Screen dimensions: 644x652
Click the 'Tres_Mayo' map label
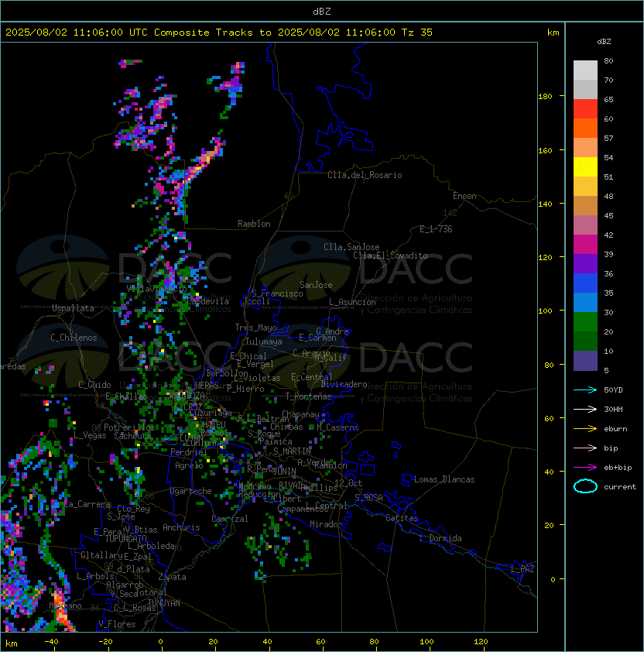[x=255, y=328]
